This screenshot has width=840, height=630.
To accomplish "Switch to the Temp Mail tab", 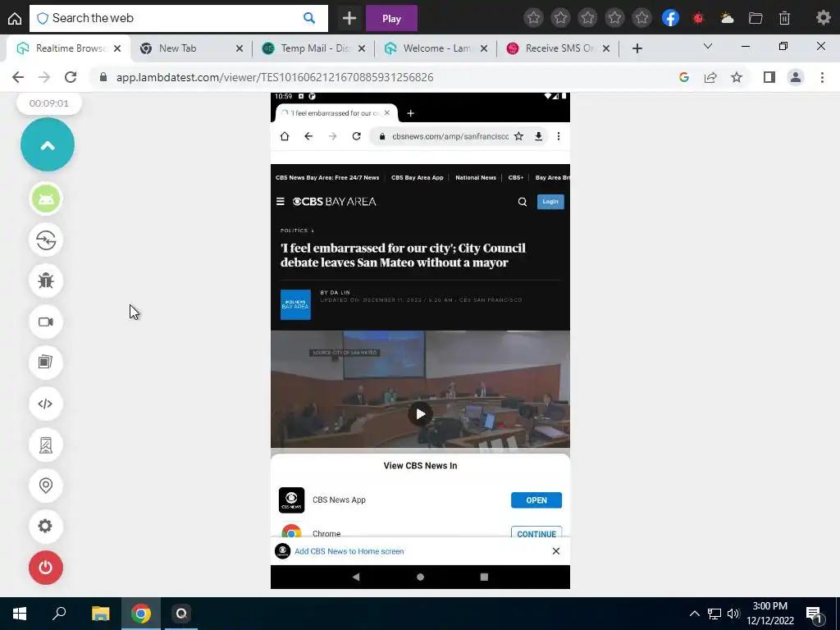I will (313, 48).
